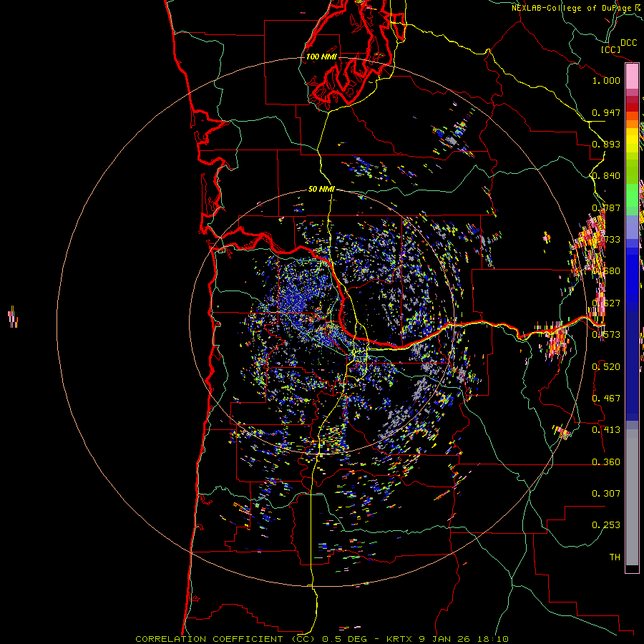Pick the red segment of the color bar
Screen dimensions: 644x644
[x=632, y=107]
